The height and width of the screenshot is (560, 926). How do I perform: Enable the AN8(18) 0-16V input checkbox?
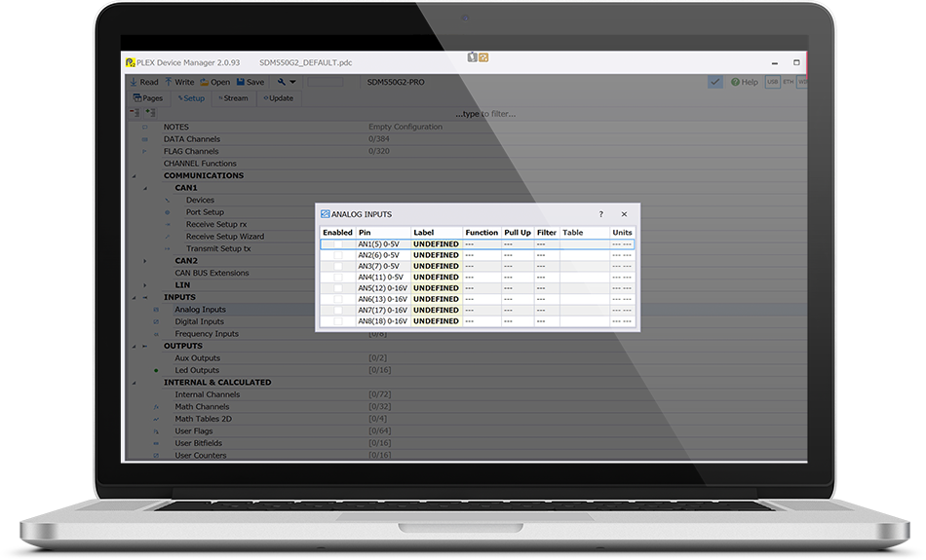(338, 321)
